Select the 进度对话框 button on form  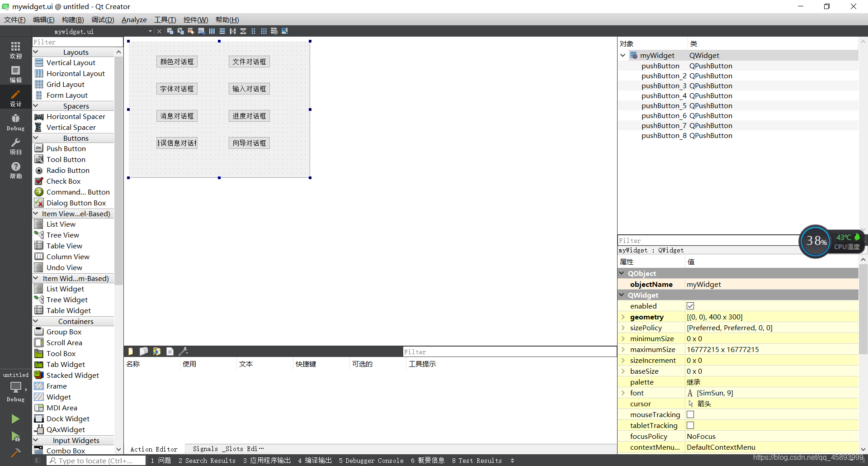249,116
